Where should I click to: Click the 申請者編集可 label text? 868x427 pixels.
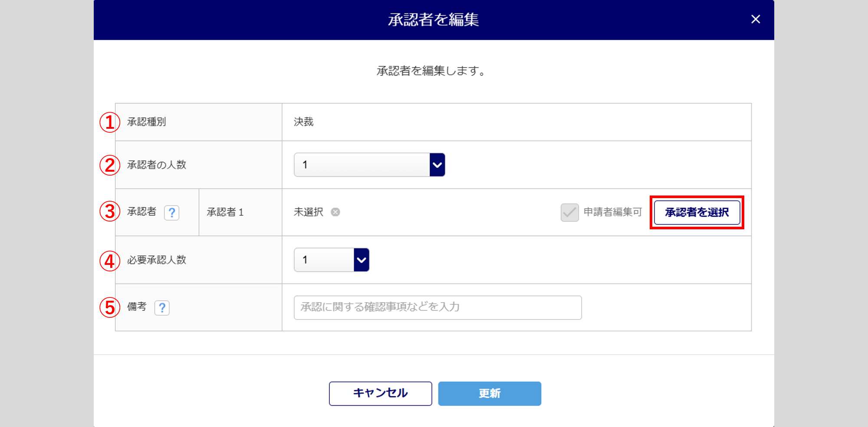tap(612, 212)
